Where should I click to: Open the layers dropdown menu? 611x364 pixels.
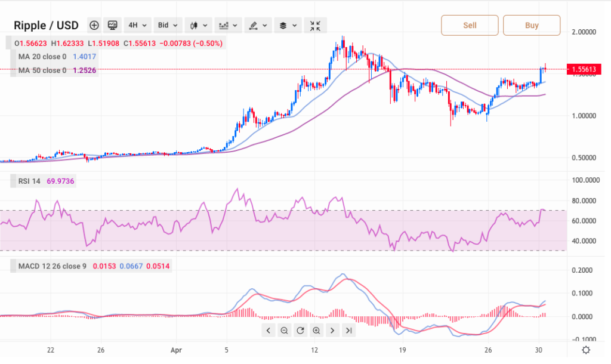[x=288, y=25]
